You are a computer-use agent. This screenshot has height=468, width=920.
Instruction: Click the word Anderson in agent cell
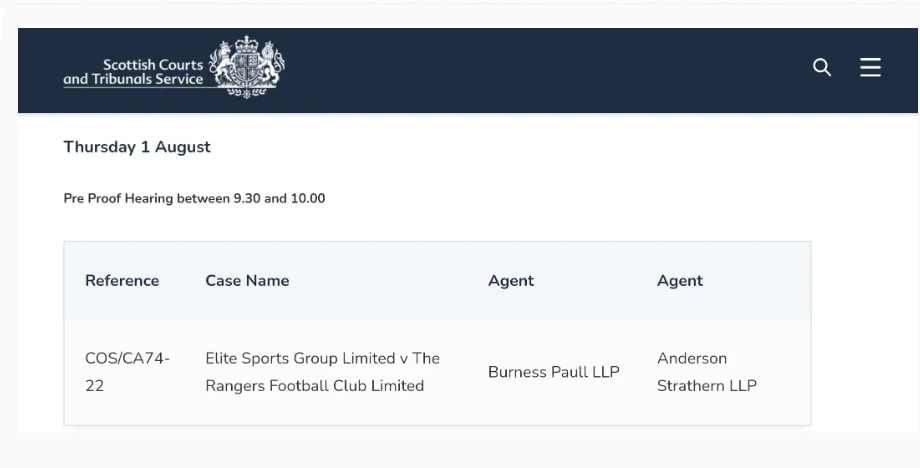point(692,358)
